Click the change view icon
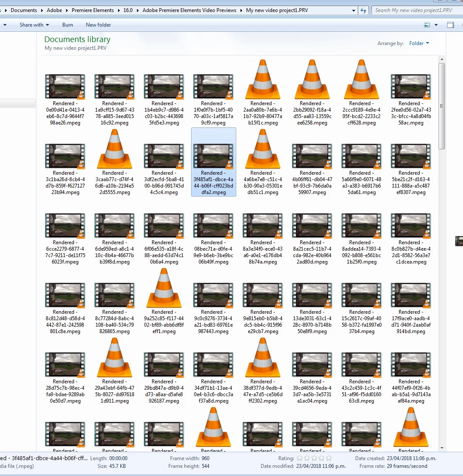This screenshot has width=463, height=476. click(427, 25)
